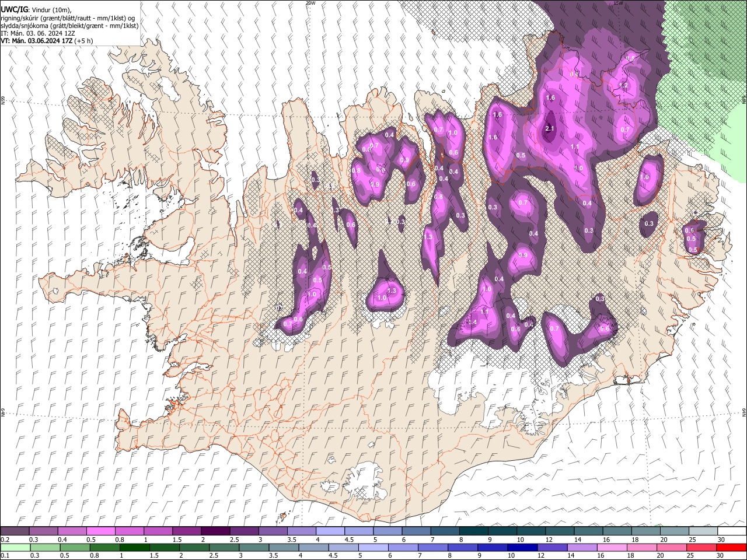Screen dimensions: 747x560
Task: Select bright pink snow swatch between 0.5 and 0.8
Action: [100, 531]
